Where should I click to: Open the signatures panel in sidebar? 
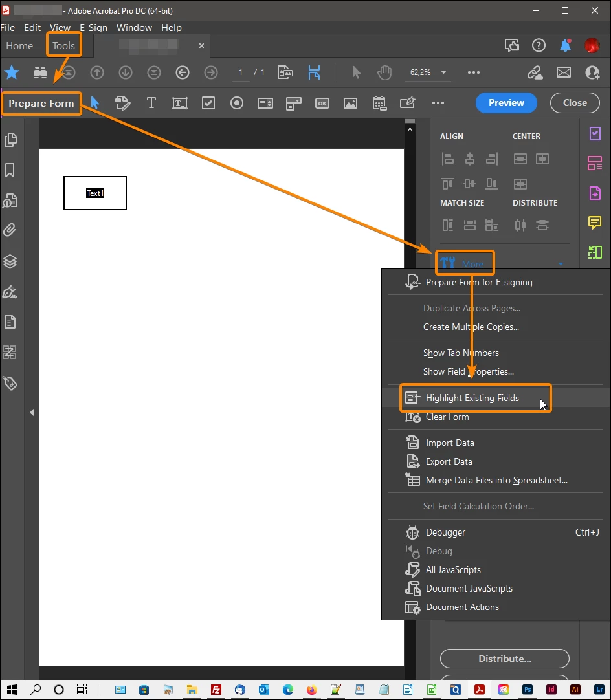click(10, 292)
